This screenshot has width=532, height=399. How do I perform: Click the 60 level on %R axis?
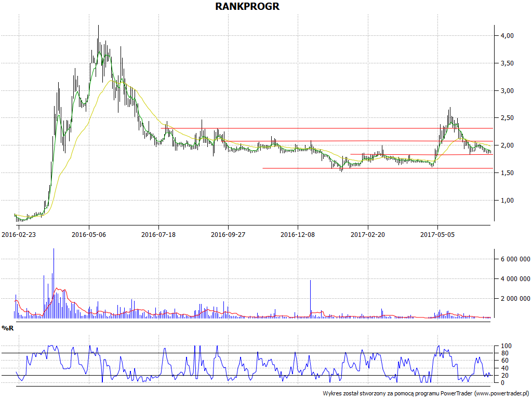[505, 361]
